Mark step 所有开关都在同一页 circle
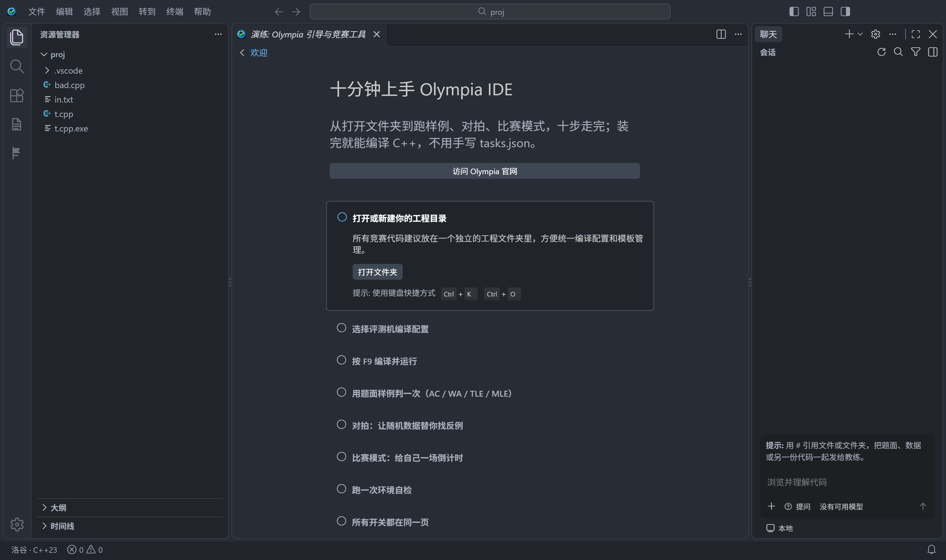Screen dimensions: 946x560 pyautogui.click(x=342, y=521)
